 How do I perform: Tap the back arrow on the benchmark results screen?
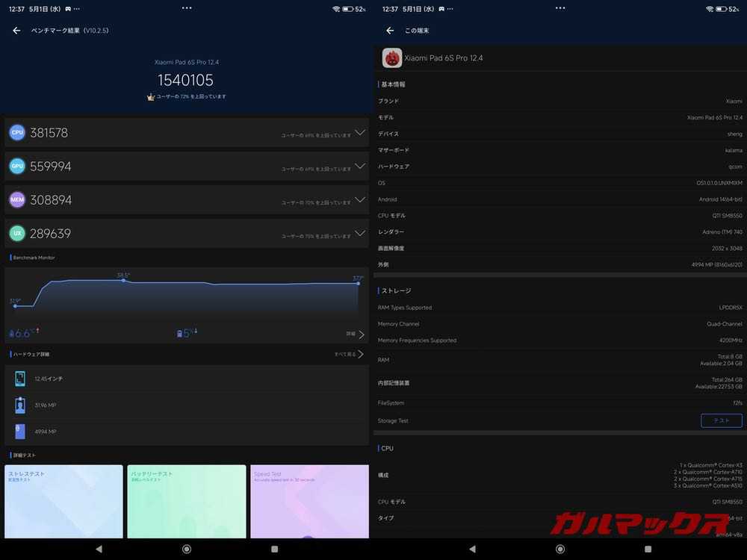click(x=16, y=30)
